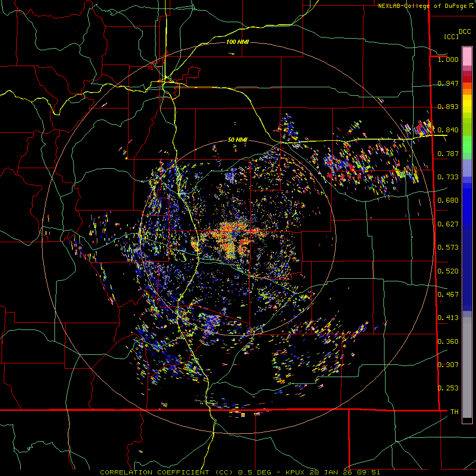Click the gray segment of the color scale

pyautogui.click(x=467, y=368)
